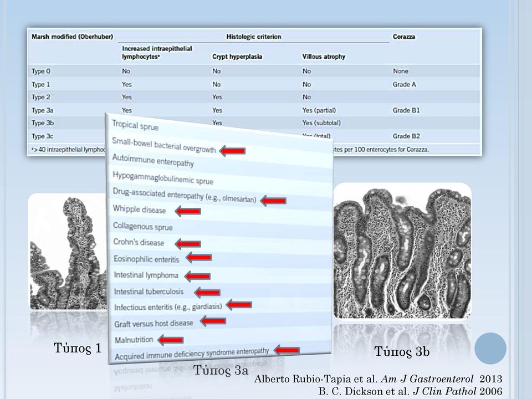This screenshot has width=532, height=399.
Task: Click the Alberto Rubio-Tapia citation
Action: click(x=378, y=378)
